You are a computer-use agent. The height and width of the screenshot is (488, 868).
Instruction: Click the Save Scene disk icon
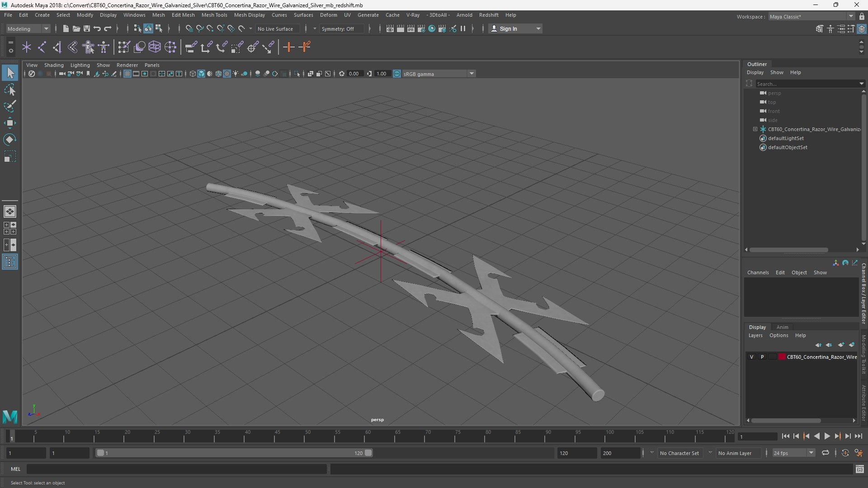(86, 29)
